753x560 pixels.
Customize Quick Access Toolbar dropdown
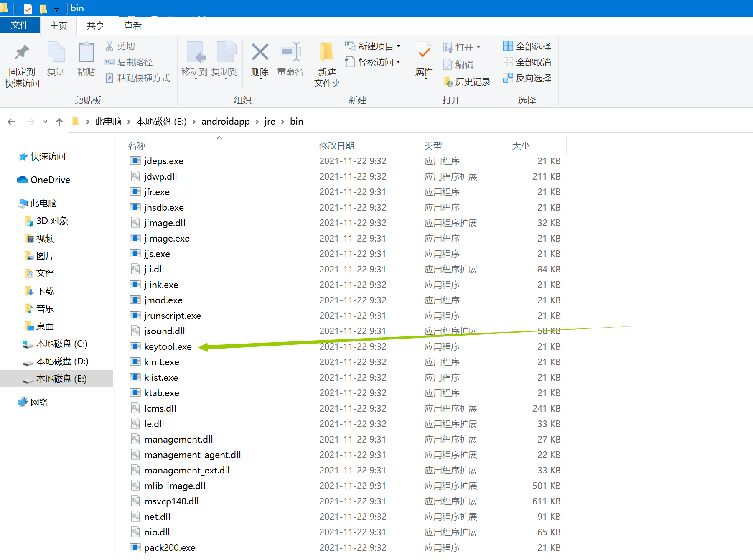[57, 9]
